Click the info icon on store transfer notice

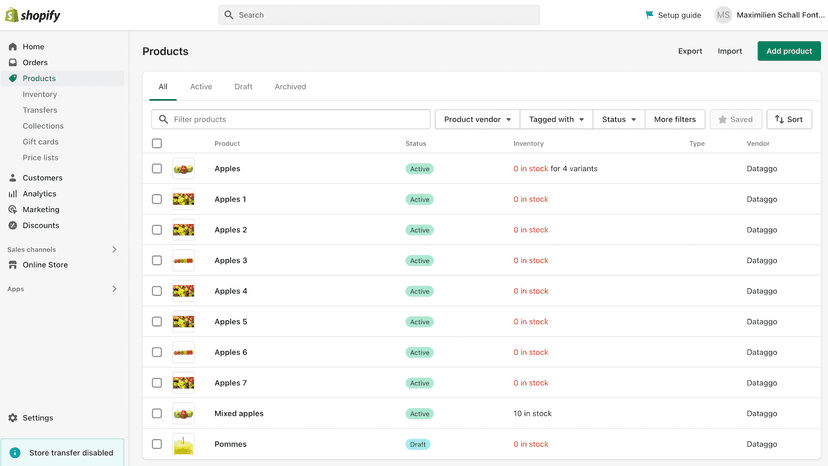coord(15,453)
